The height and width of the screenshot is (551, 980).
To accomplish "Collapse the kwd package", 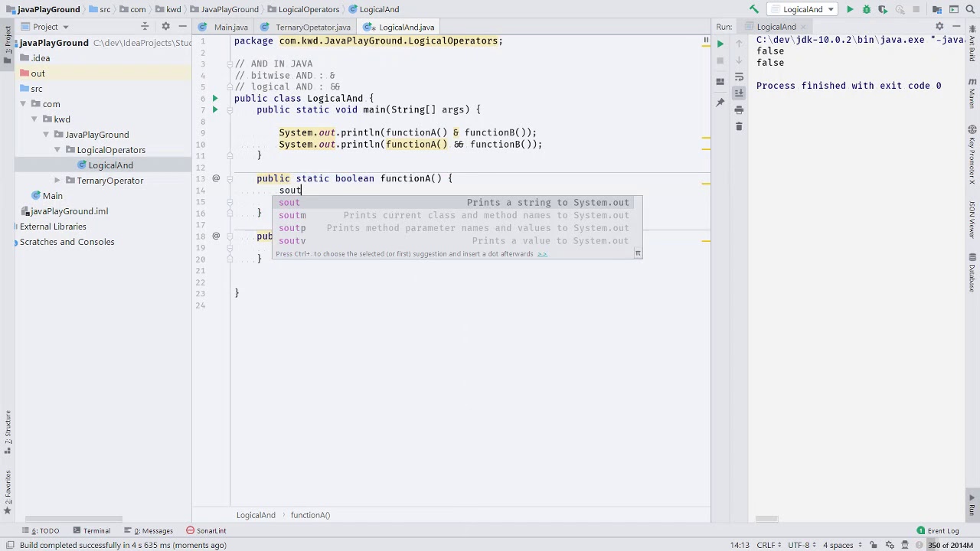I will pyautogui.click(x=34, y=119).
